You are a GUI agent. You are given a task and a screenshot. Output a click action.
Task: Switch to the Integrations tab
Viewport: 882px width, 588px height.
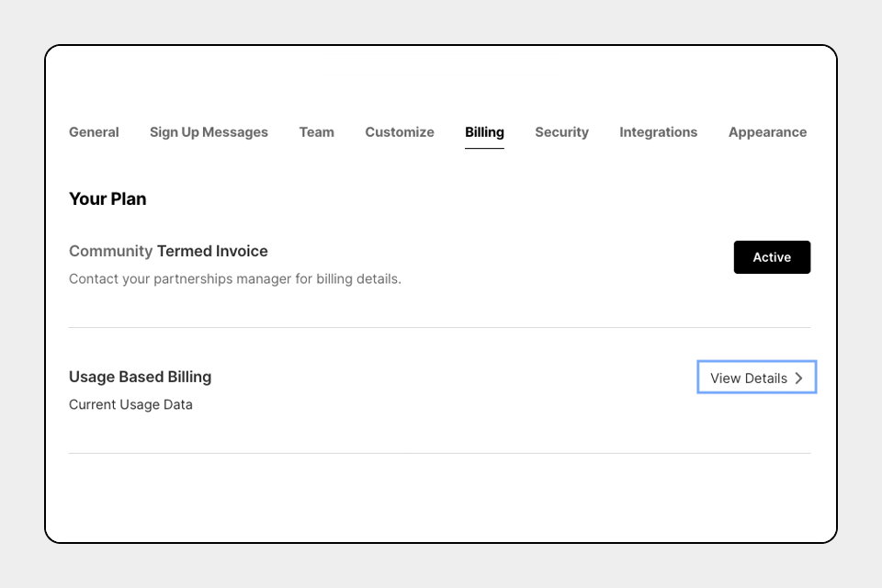pos(658,132)
